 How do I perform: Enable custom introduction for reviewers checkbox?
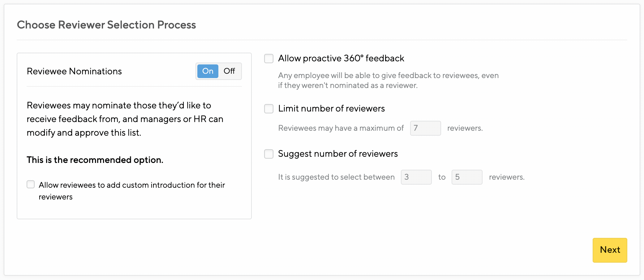click(x=31, y=185)
